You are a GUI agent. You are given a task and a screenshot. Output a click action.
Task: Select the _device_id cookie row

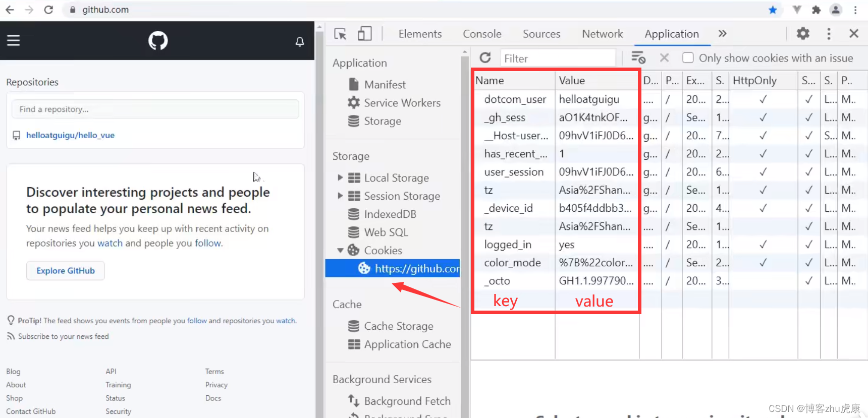(669, 208)
